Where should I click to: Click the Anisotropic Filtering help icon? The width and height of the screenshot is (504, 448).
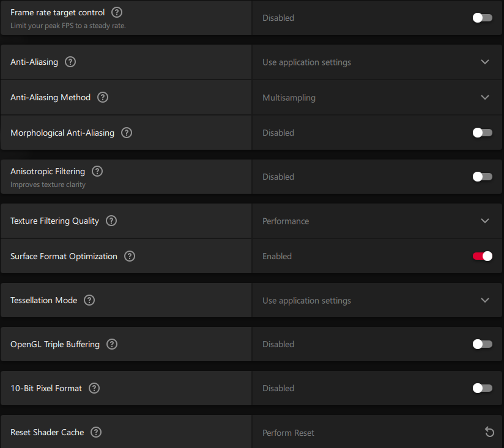(x=97, y=172)
